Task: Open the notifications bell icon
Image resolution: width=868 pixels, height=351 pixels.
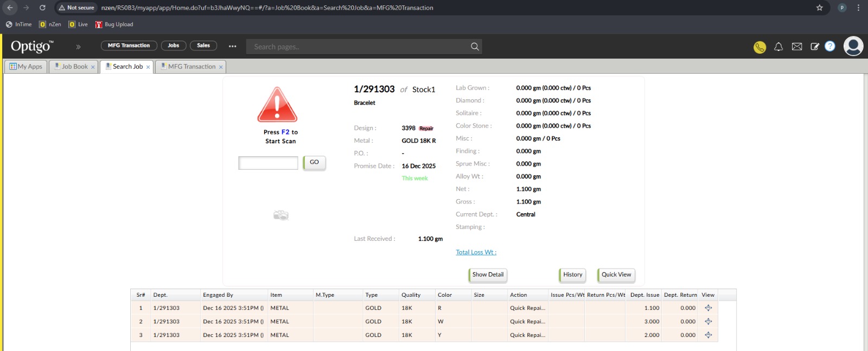Action: pyautogui.click(x=778, y=47)
